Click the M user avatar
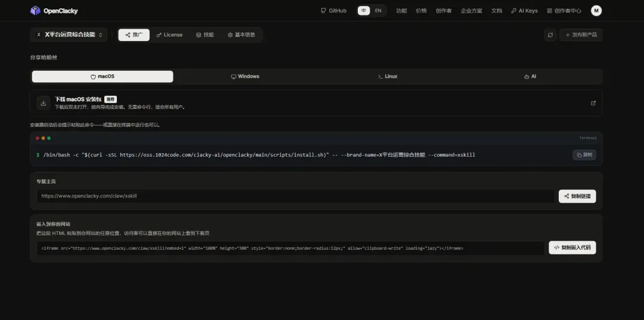The height and width of the screenshot is (320, 644). pos(596,11)
